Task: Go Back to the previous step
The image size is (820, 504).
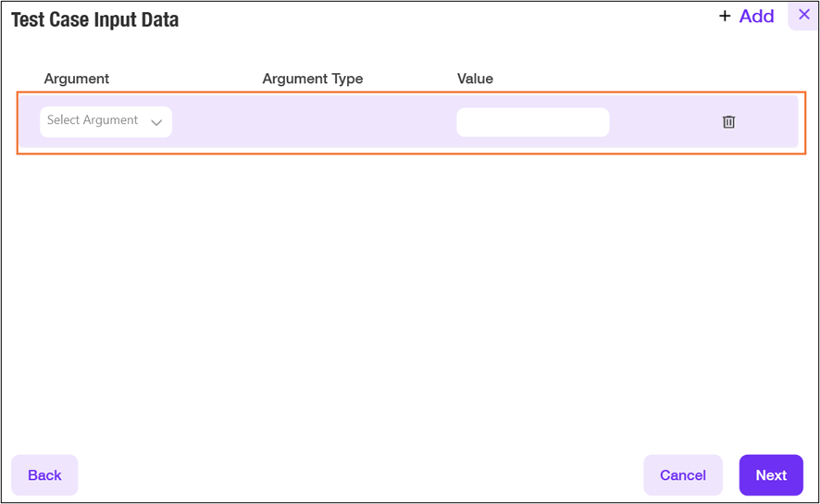Action: tap(44, 475)
